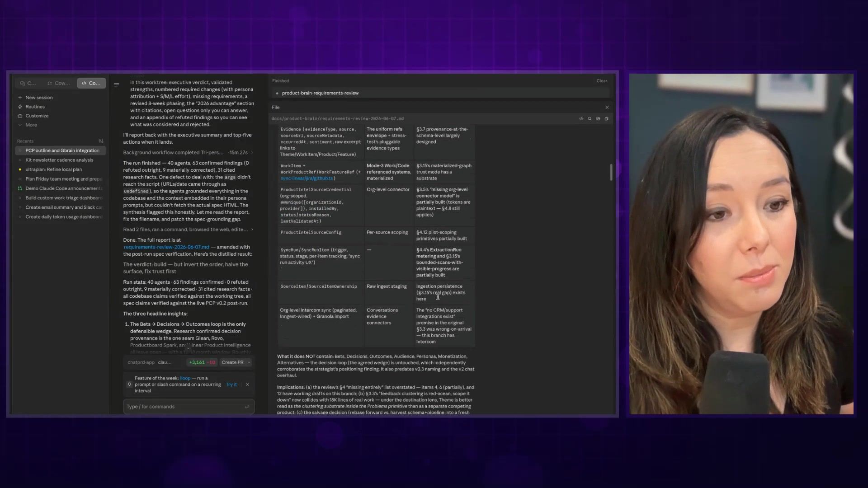Click the scroll-down chevron in chat
The image size is (868, 488).
coord(188,347)
